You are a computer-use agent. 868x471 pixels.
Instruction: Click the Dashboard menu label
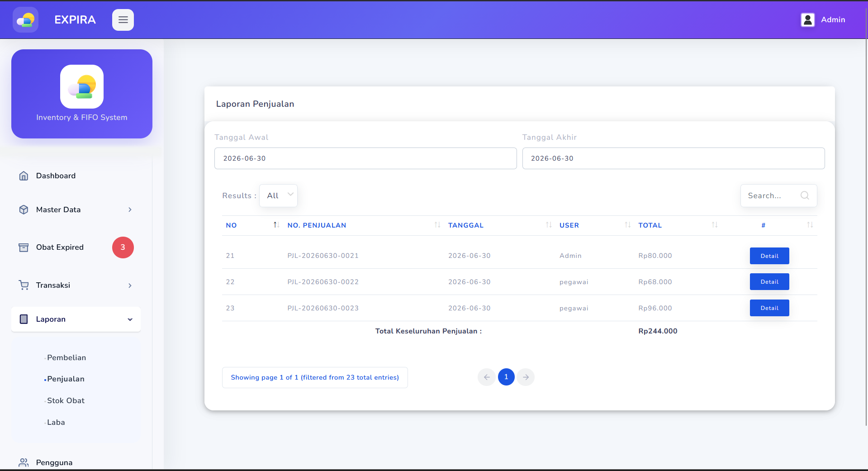(x=56, y=176)
